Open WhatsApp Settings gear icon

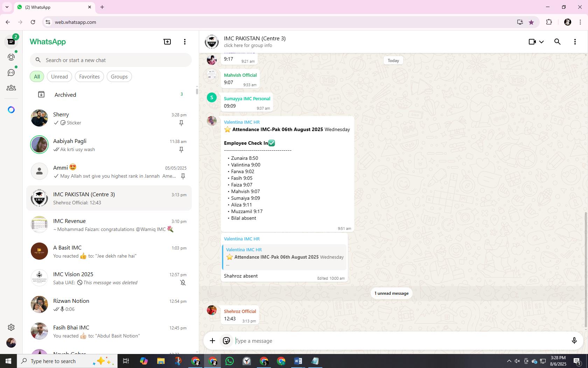[x=11, y=327]
